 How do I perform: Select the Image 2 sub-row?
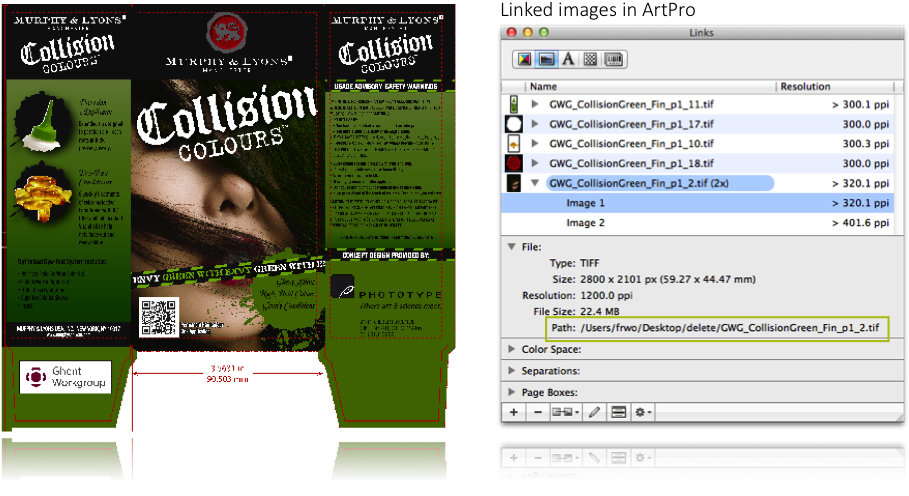[696, 223]
